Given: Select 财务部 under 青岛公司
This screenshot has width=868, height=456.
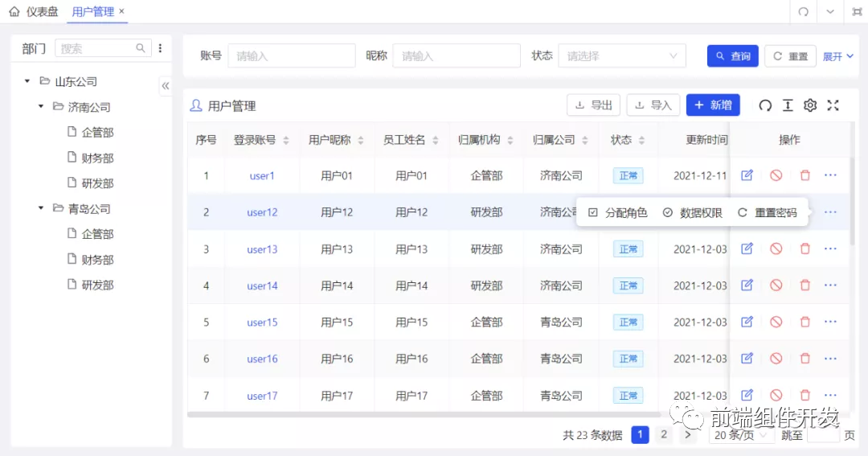Looking at the screenshot, I should click(97, 259).
